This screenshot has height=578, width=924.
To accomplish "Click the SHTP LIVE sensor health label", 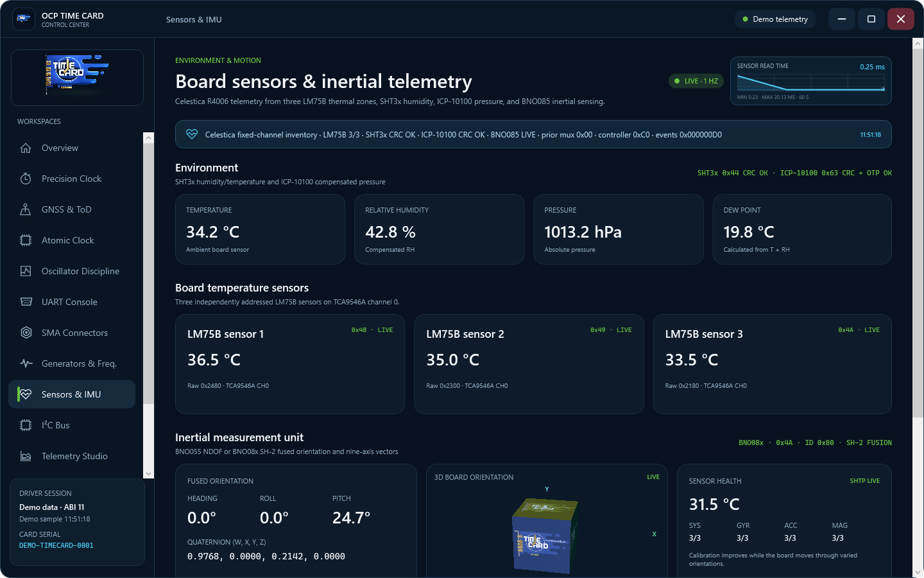I will coord(864,481).
